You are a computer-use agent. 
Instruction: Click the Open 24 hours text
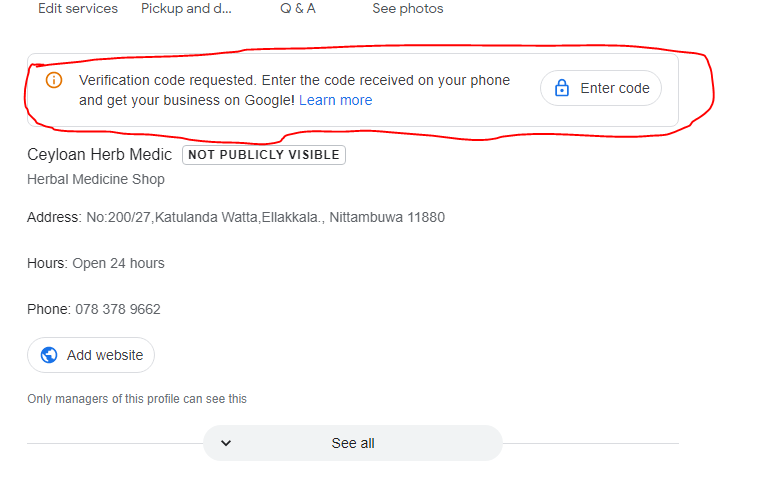[118, 263]
